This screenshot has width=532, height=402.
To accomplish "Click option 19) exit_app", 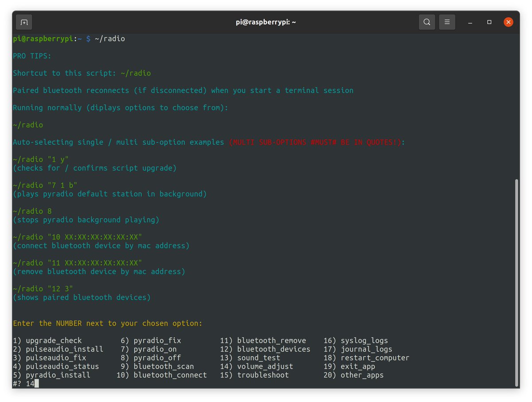I will point(349,366).
